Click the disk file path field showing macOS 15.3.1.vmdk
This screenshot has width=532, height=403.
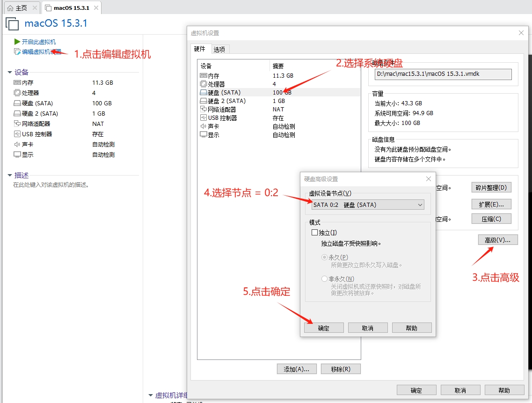click(444, 74)
